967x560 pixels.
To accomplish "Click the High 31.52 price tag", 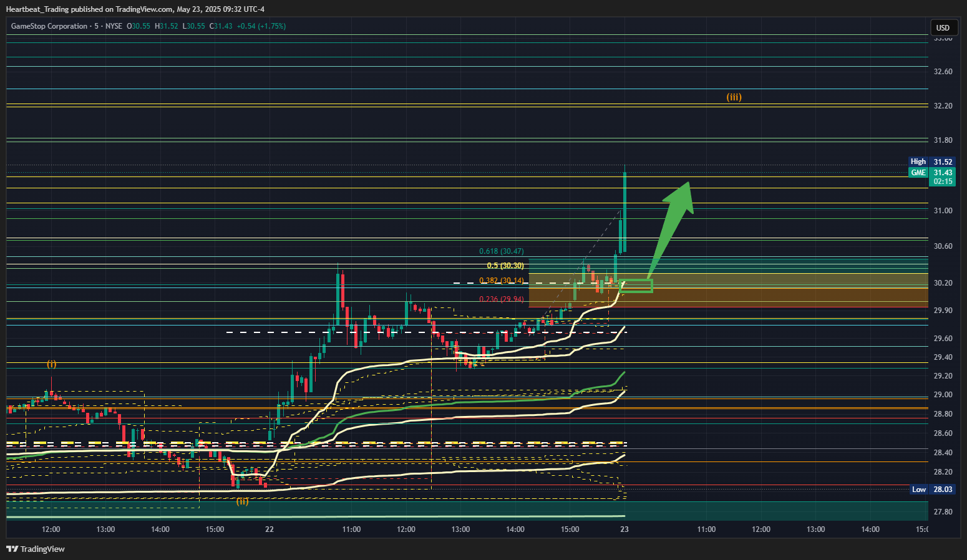I will 931,162.
